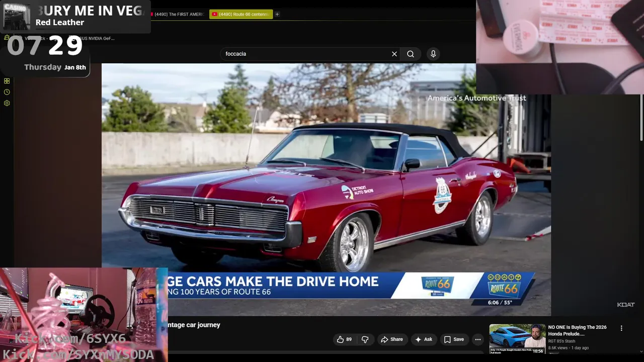Switch to The FIRST AMERIC... tab

point(179,14)
